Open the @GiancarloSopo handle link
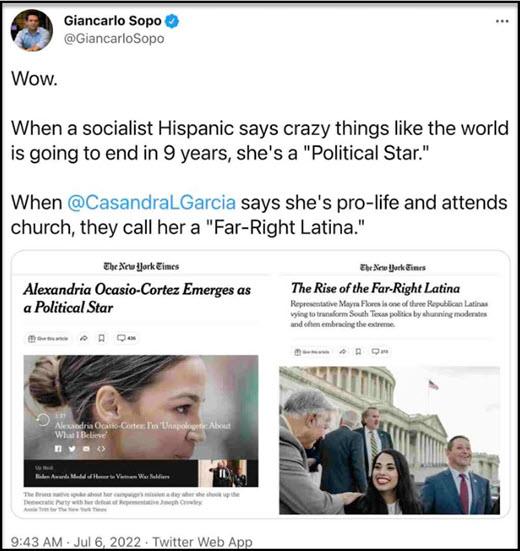 114,38
